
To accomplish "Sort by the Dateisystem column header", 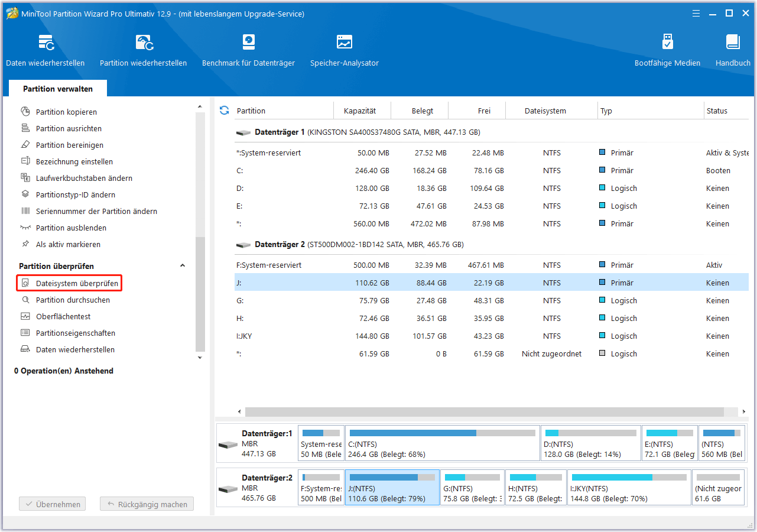I will [545, 111].
